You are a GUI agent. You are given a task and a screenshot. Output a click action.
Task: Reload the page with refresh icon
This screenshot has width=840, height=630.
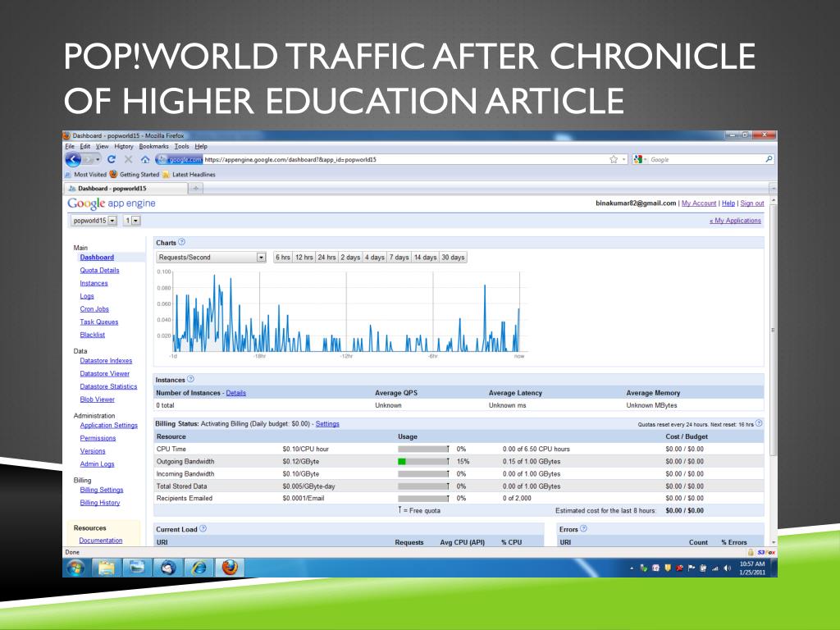coord(112,159)
